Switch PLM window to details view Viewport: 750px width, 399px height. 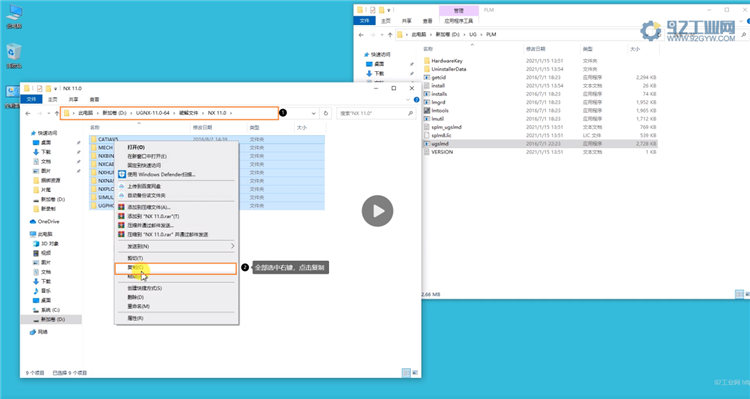pos(739,294)
